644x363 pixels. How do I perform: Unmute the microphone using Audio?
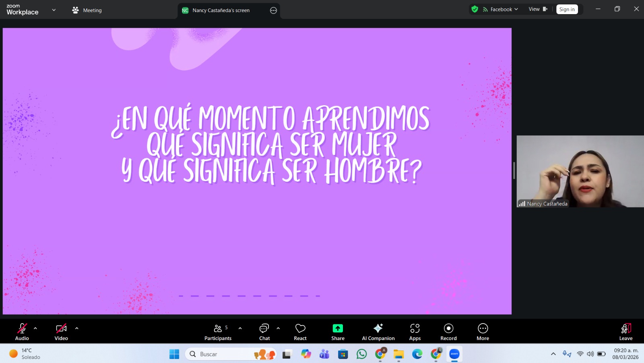[x=22, y=332]
